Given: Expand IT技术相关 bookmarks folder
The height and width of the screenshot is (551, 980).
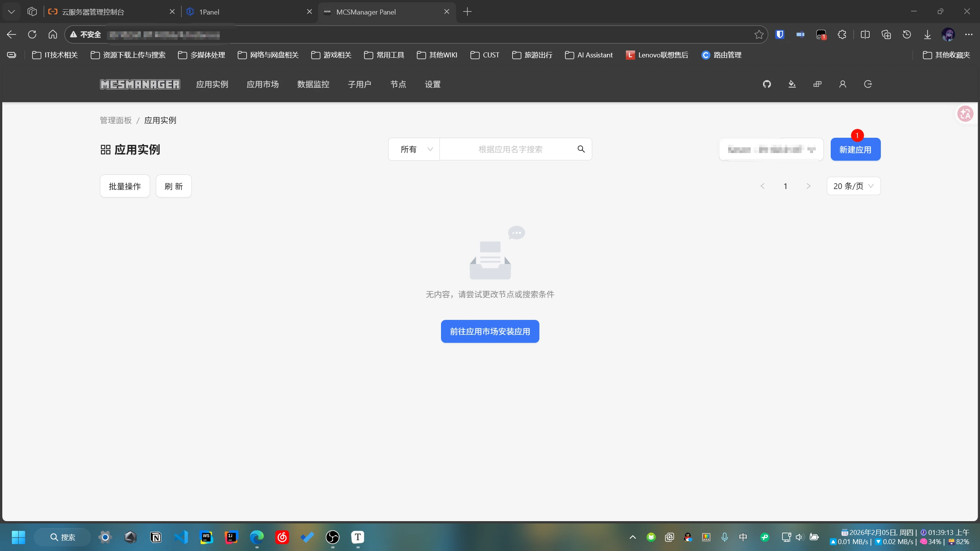Looking at the screenshot, I should [x=55, y=55].
